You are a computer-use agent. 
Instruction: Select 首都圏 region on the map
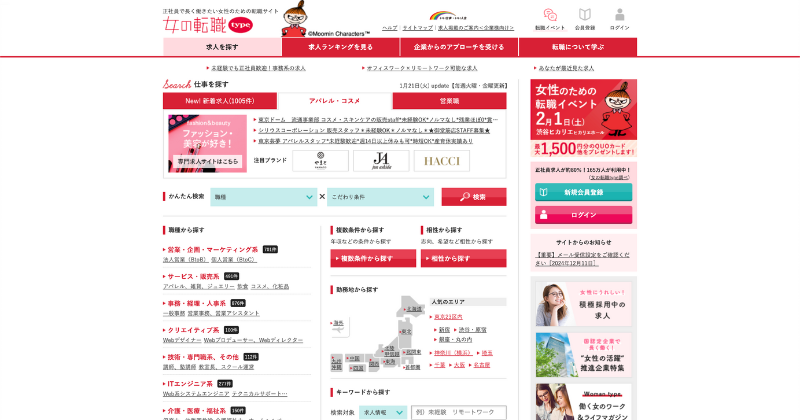412,367
